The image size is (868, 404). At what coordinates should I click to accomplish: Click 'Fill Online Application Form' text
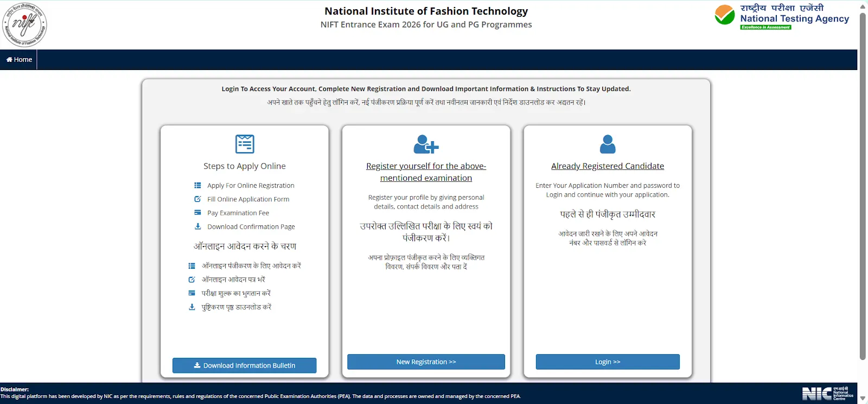pyautogui.click(x=248, y=199)
